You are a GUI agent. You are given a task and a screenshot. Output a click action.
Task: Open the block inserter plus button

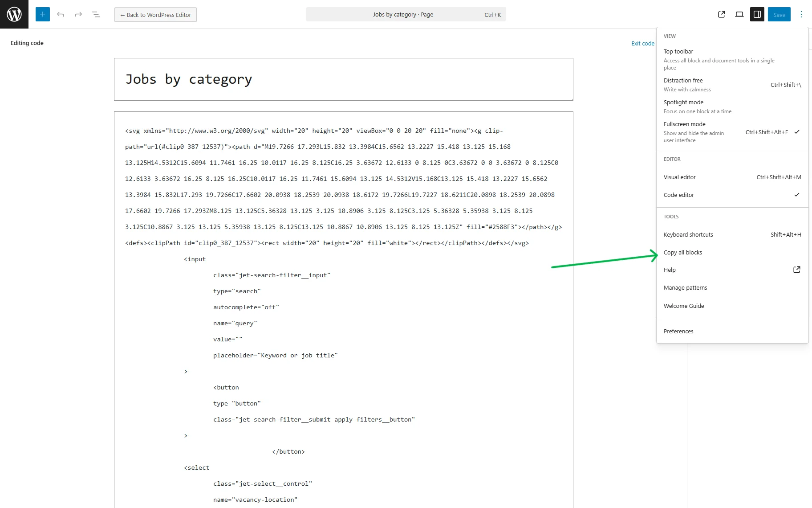click(43, 14)
